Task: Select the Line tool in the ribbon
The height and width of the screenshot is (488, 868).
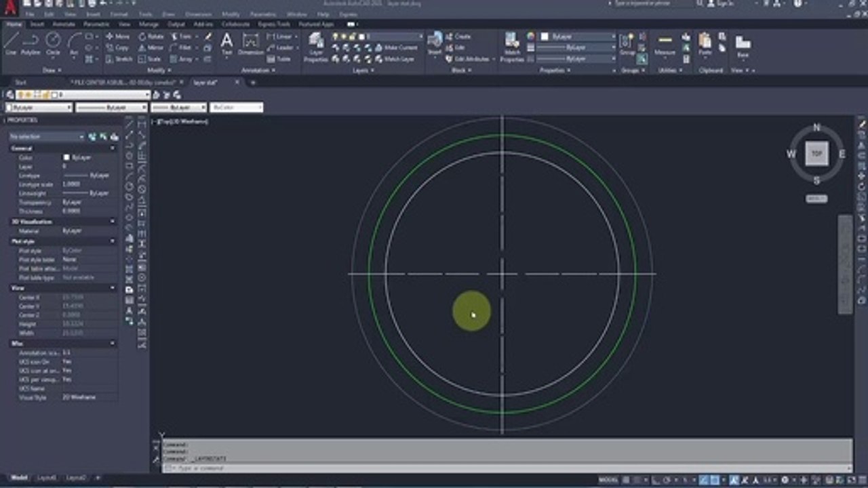Action: (11, 43)
